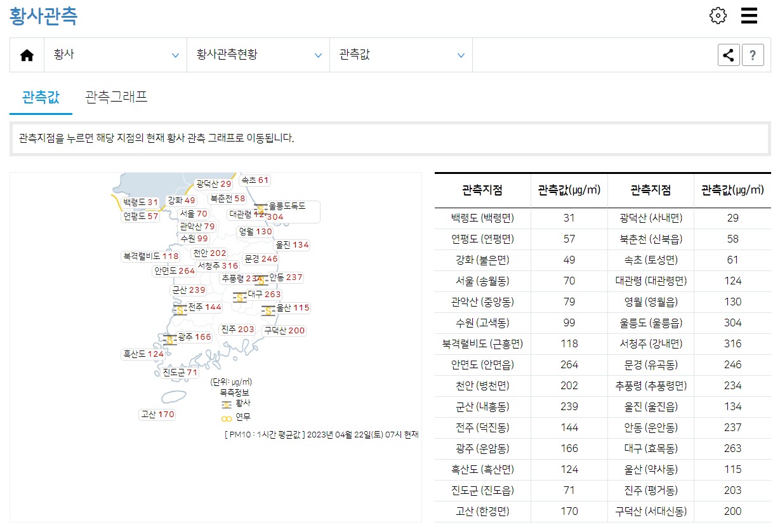Select 연평도 57 station on map
This screenshot has height=532, width=780.
click(x=141, y=216)
